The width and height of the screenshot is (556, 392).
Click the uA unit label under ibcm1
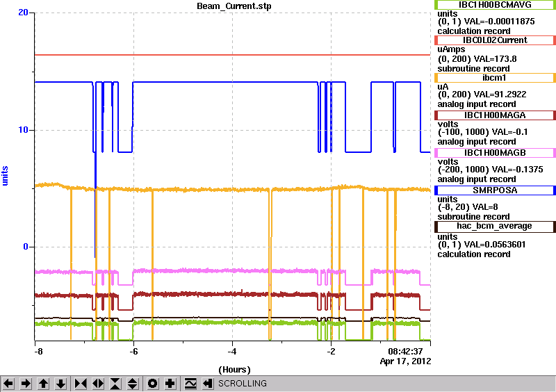coord(443,87)
